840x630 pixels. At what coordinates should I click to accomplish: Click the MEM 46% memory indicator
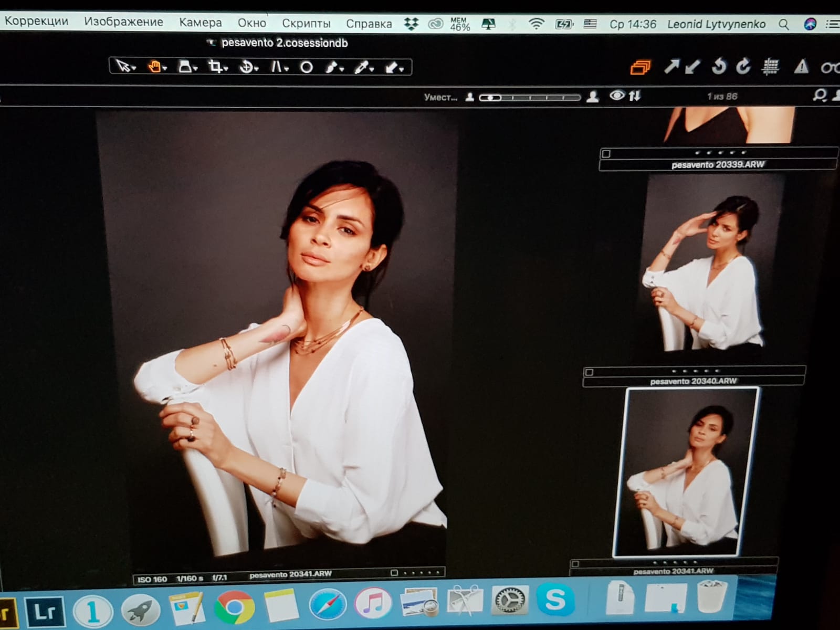tap(459, 24)
